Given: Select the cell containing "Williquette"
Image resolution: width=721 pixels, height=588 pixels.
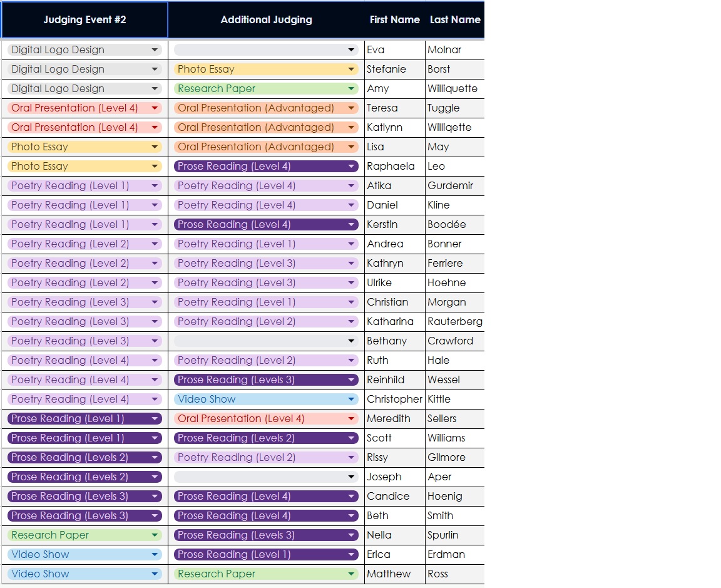Looking at the screenshot, I should point(454,89).
